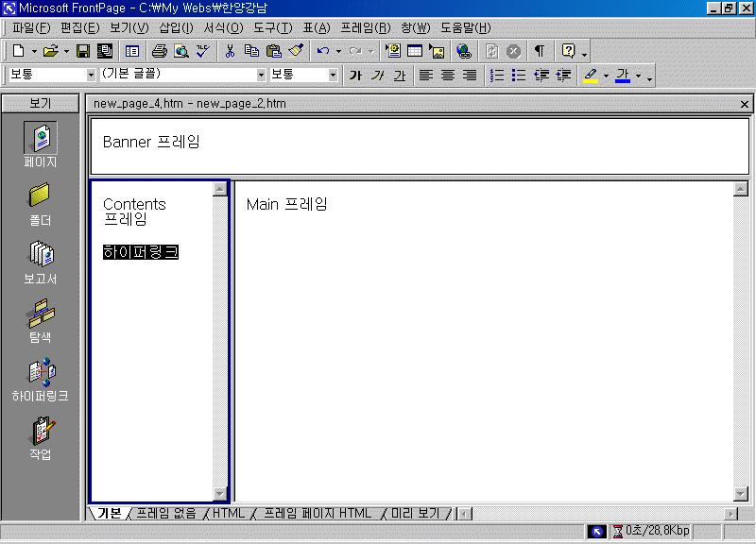Open the 탐색 view in Views bar

point(41,321)
